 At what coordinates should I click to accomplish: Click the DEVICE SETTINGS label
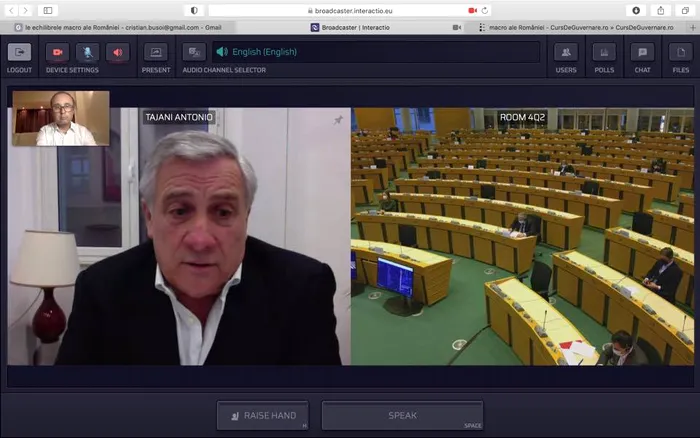click(x=72, y=70)
